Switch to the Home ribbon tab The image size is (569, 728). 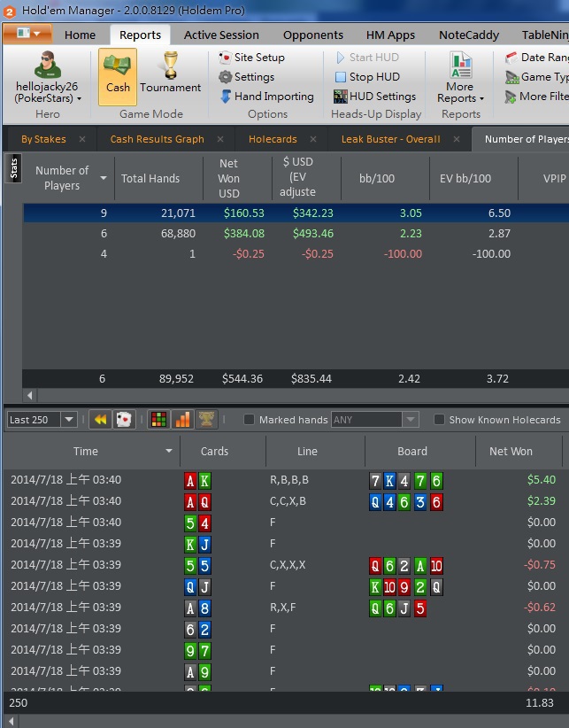pos(80,35)
